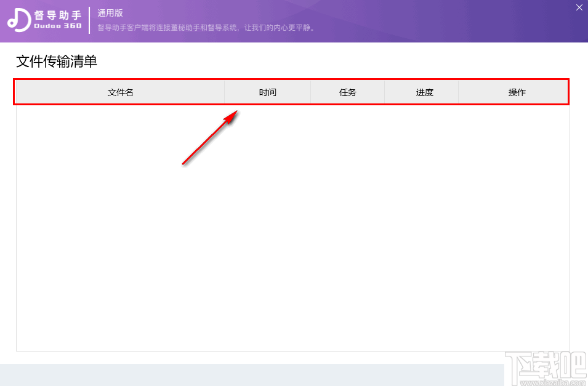Click the 任务 column header

(347, 92)
